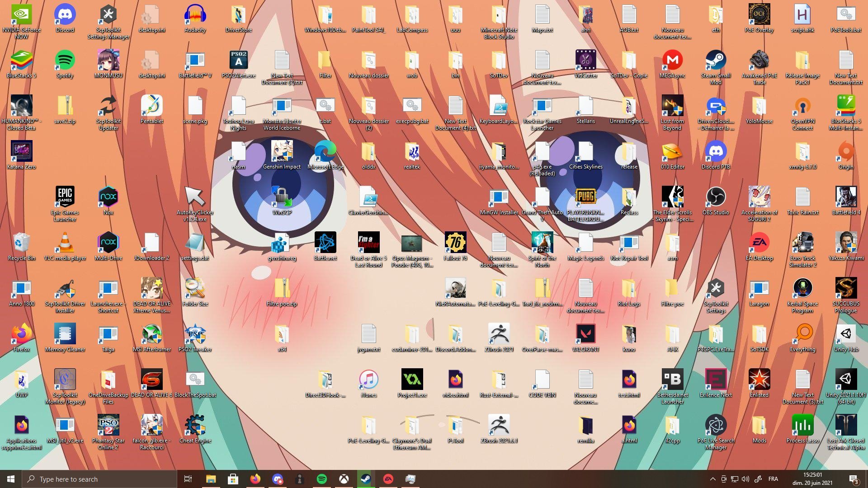The height and width of the screenshot is (488, 868).
Task: Select the Fallout 76 shortcut
Action: [456, 247]
